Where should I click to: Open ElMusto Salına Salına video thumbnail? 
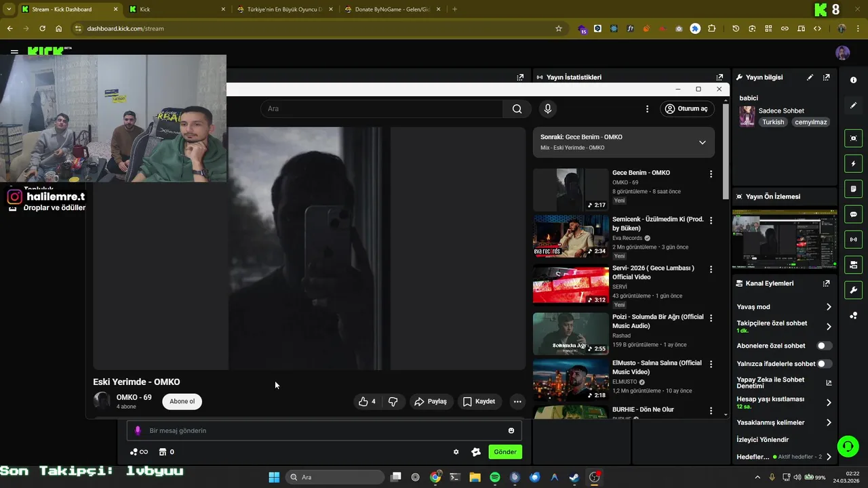pyautogui.click(x=571, y=380)
